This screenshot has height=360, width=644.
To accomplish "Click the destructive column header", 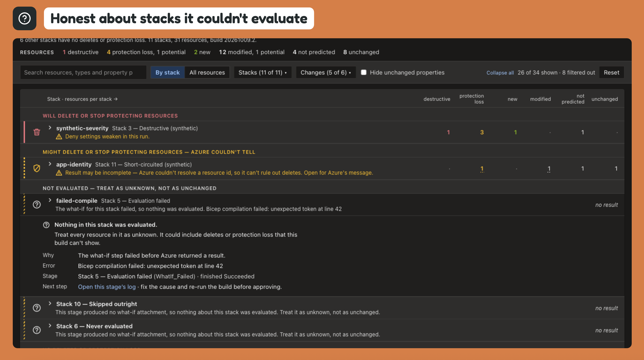I will (x=437, y=99).
